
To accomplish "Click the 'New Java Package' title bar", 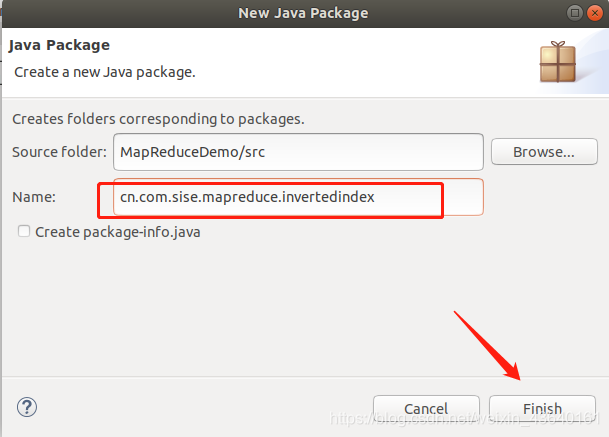I will pos(303,13).
